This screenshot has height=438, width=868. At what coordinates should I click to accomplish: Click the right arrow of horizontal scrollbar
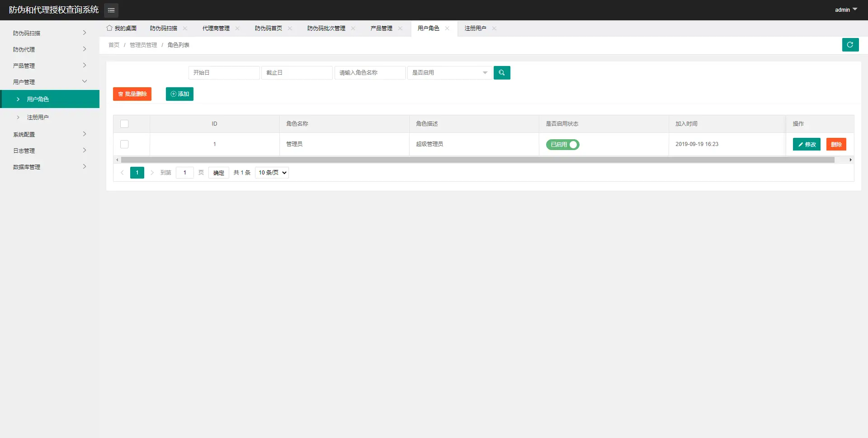(x=850, y=160)
